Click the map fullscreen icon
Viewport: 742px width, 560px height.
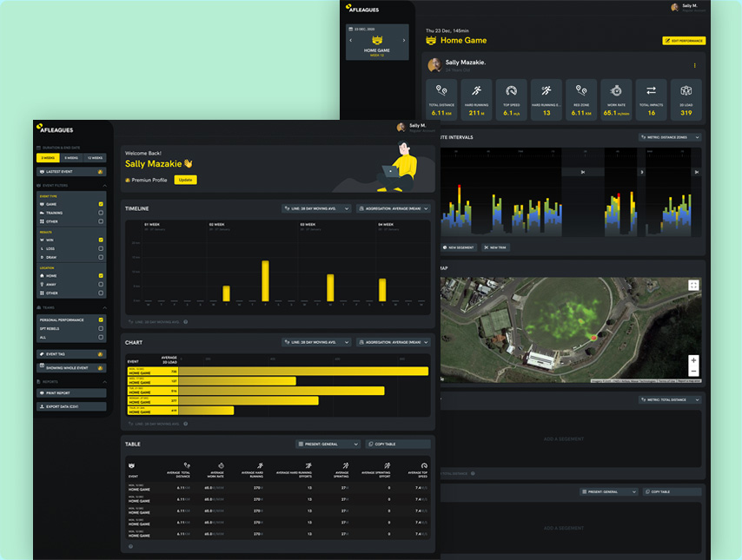click(x=692, y=285)
